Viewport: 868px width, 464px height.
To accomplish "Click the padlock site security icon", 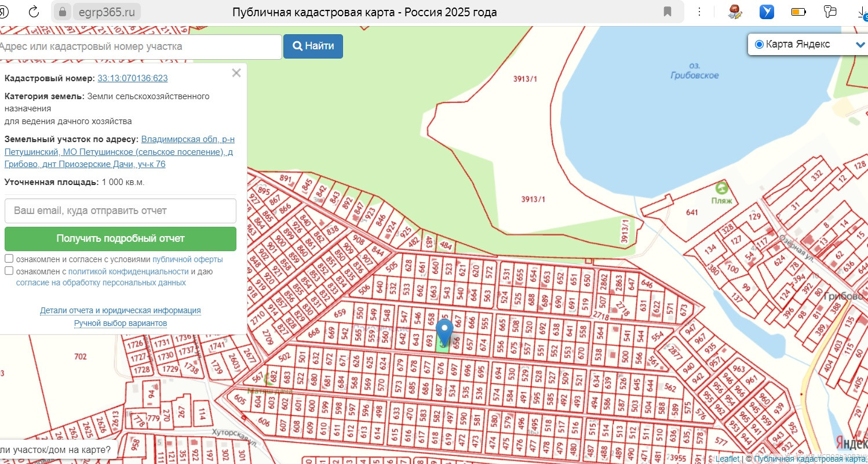I will click(x=63, y=12).
